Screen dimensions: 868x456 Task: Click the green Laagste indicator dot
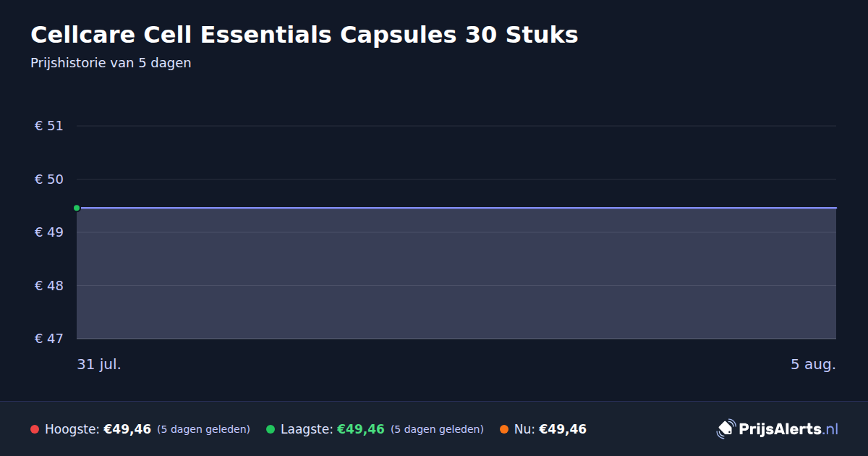[x=271, y=429]
